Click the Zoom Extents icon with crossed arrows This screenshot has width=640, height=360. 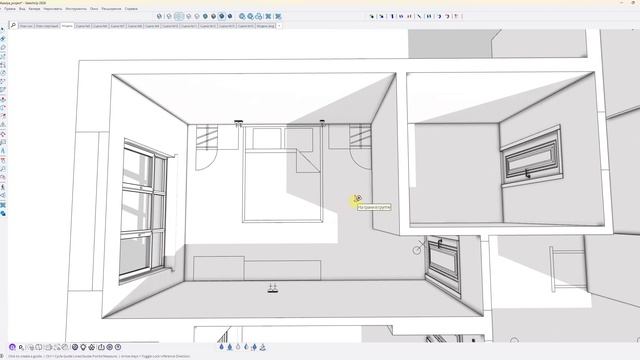[x=268, y=16]
